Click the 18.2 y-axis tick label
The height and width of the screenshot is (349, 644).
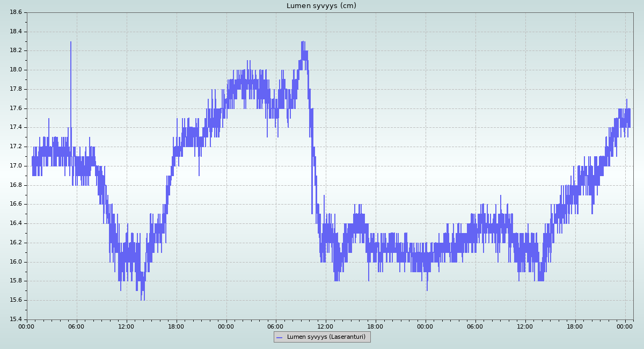[16, 50]
